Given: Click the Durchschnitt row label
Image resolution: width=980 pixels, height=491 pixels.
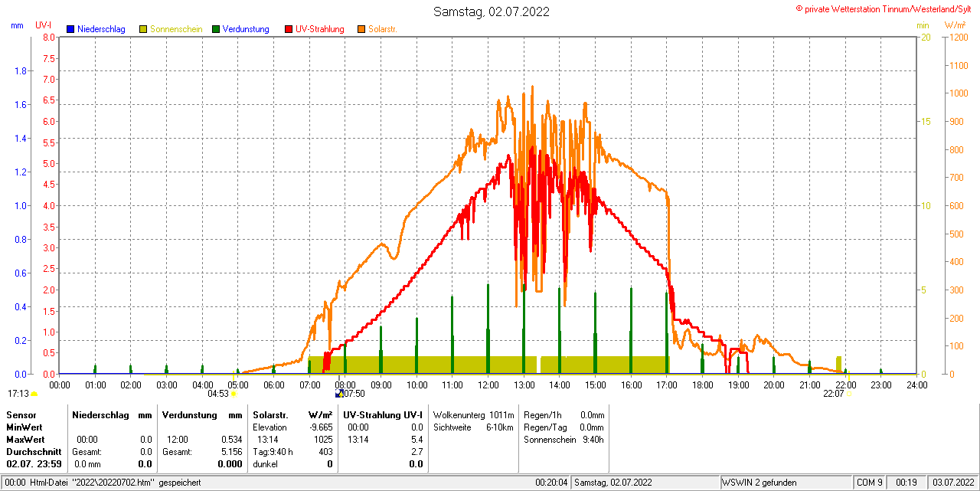Looking at the screenshot, I should 34,451.
